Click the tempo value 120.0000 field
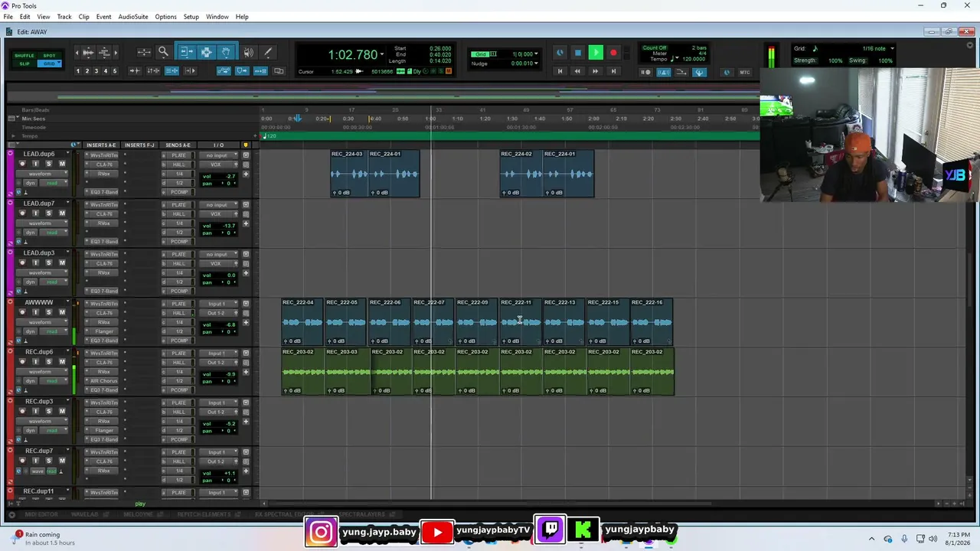This screenshot has width=980, height=551. click(694, 59)
